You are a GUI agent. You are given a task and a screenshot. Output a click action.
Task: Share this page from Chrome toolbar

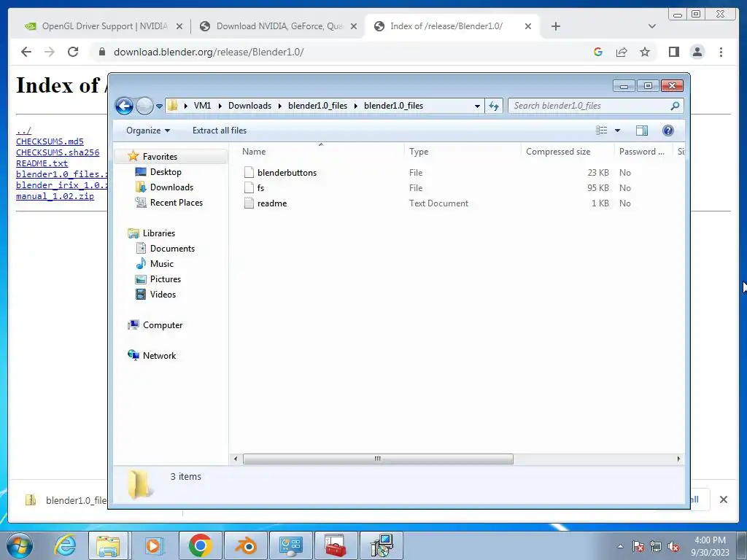pos(622,52)
